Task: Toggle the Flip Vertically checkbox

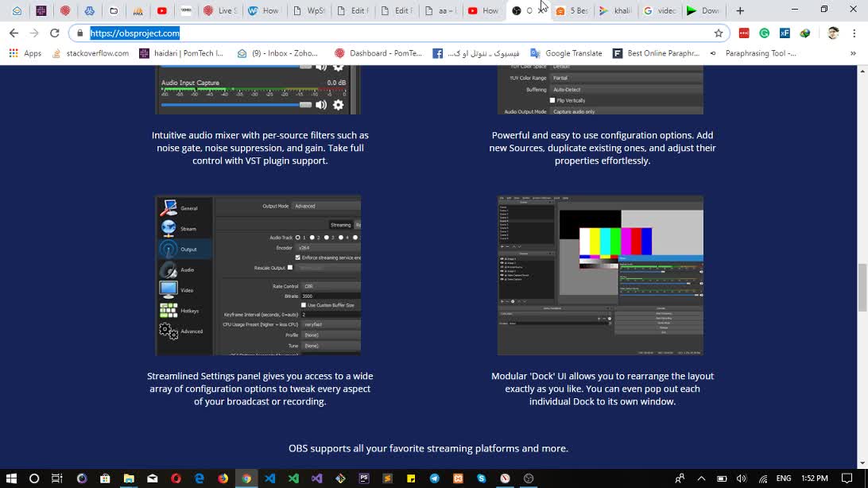Action: 552,101
